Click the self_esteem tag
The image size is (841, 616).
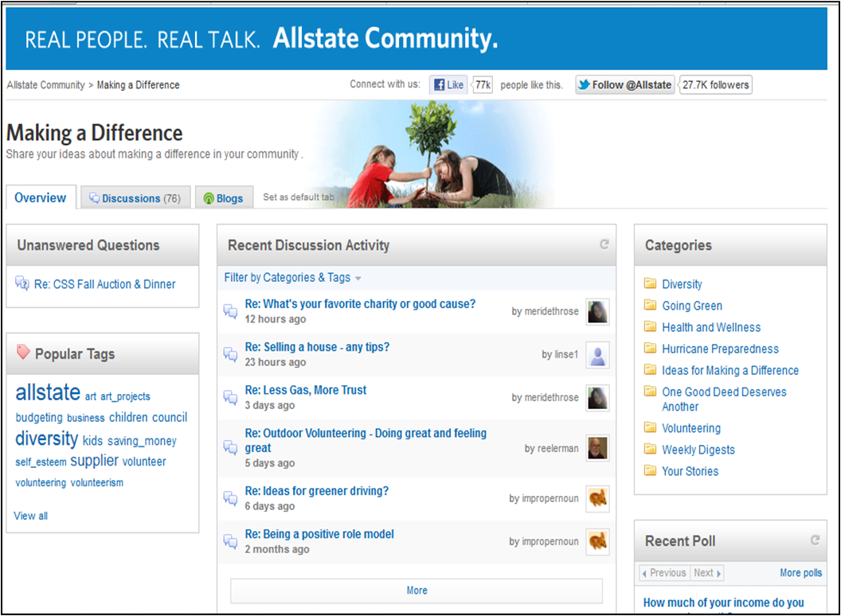pos(41,462)
